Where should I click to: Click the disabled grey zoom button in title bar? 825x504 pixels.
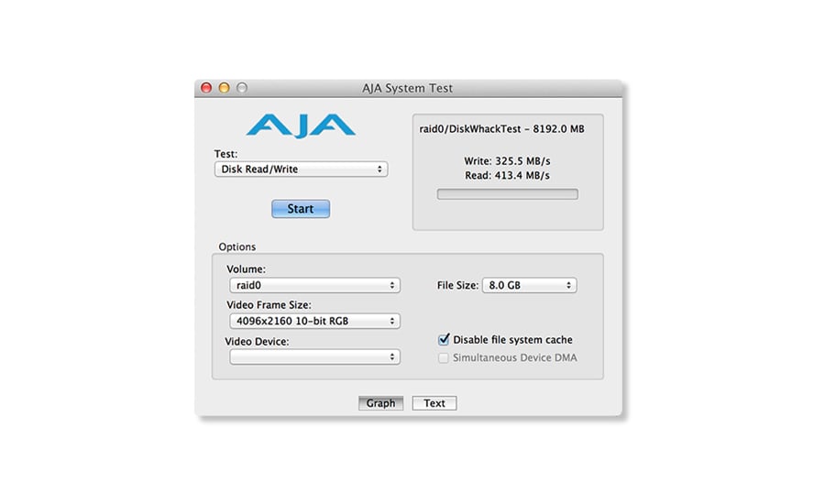pos(242,88)
